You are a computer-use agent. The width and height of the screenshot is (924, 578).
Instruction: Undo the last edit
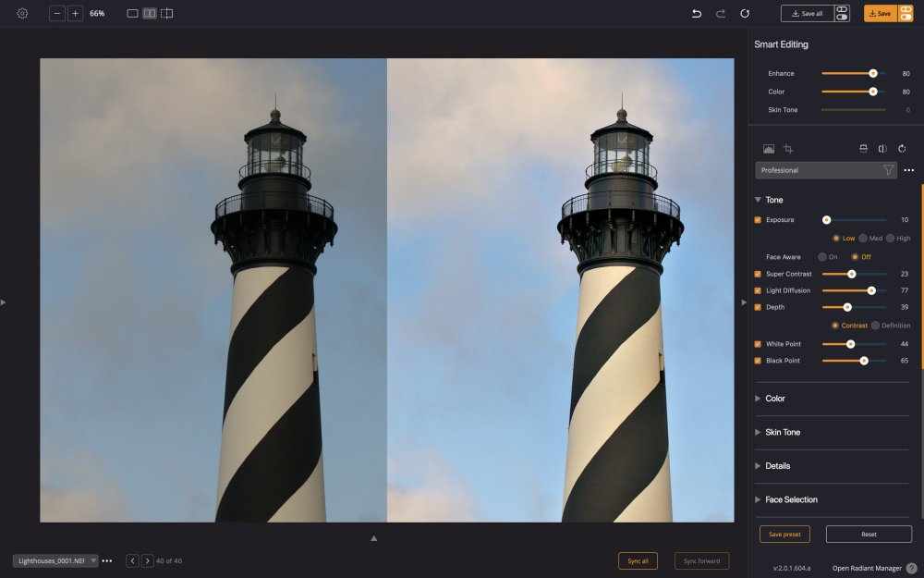pos(697,13)
